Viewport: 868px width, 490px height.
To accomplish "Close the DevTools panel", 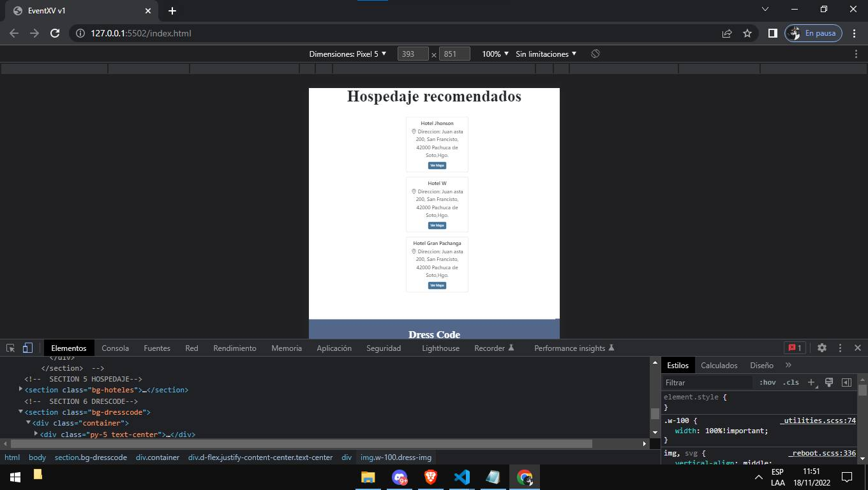I will (858, 348).
